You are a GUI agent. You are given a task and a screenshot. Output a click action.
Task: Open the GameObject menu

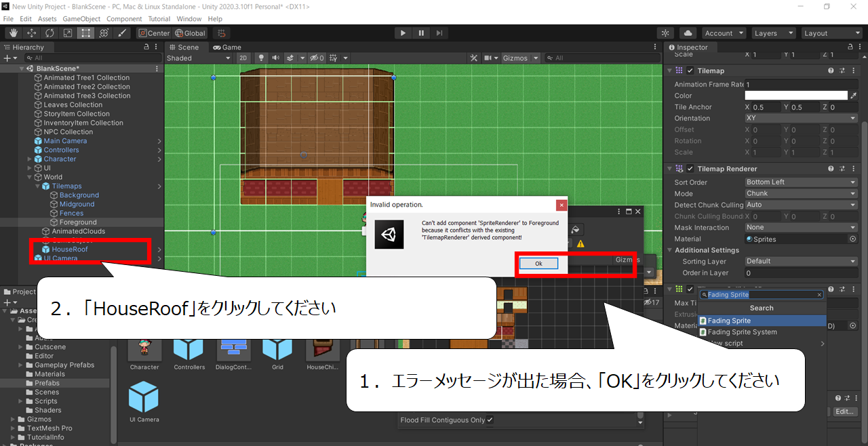coord(82,19)
